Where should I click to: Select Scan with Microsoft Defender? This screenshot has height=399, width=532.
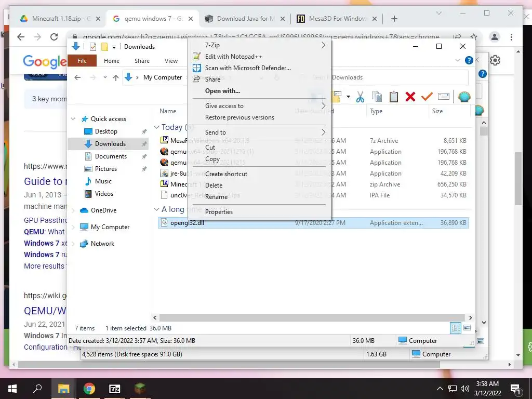click(x=260, y=68)
